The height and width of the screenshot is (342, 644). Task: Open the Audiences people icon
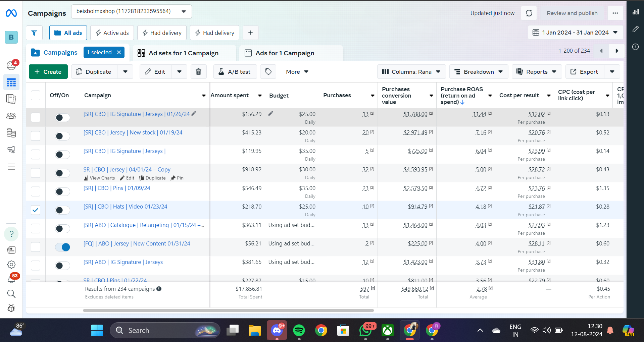11,116
